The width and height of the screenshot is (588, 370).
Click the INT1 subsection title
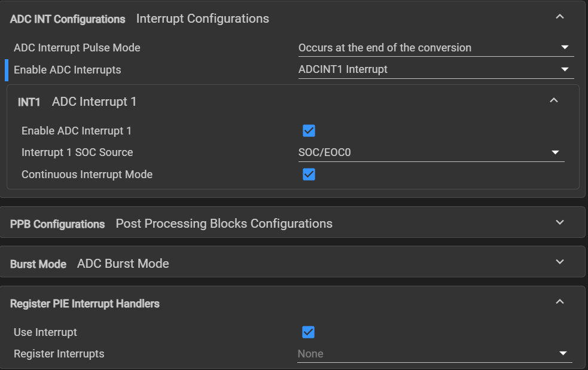29,102
